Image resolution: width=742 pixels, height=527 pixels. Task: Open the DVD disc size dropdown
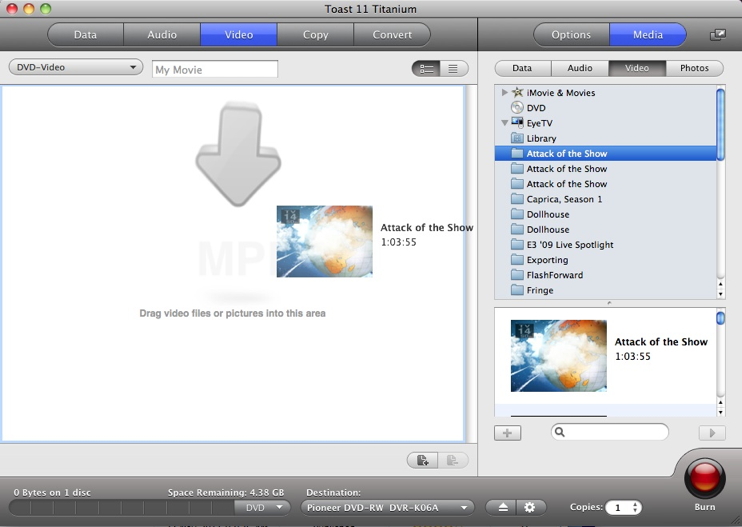(263, 508)
